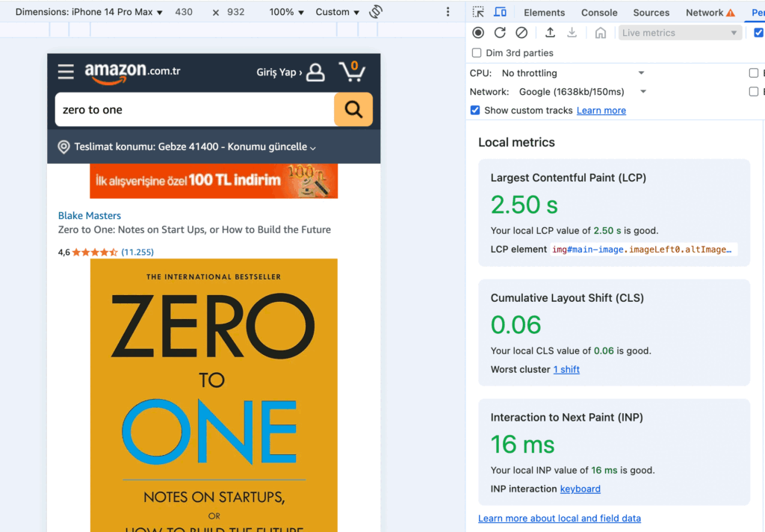
Task: Go to the performance home landing page
Action: pyautogui.click(x=601, y=33)
